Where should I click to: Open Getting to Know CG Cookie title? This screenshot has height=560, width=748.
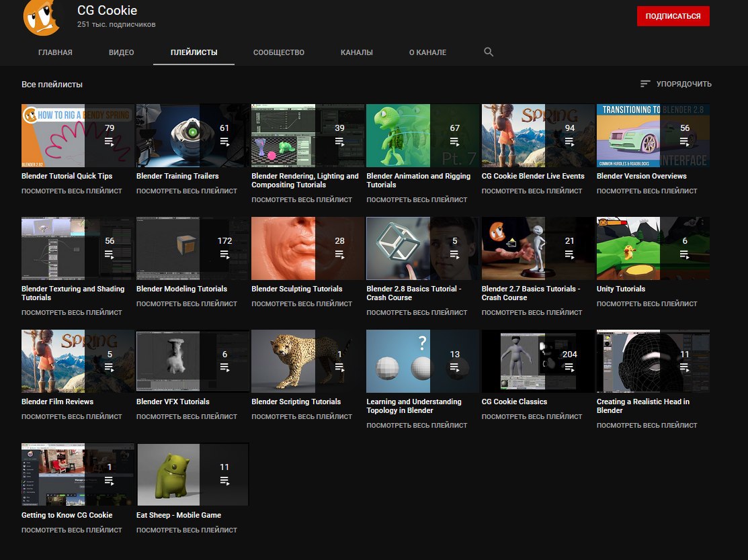coord(67,515)
